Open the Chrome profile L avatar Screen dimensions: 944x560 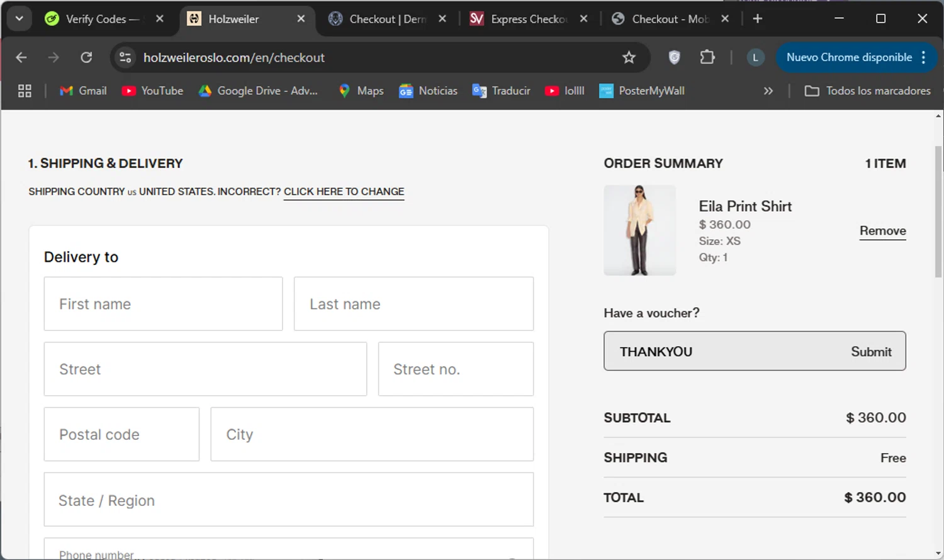point(756,57)
